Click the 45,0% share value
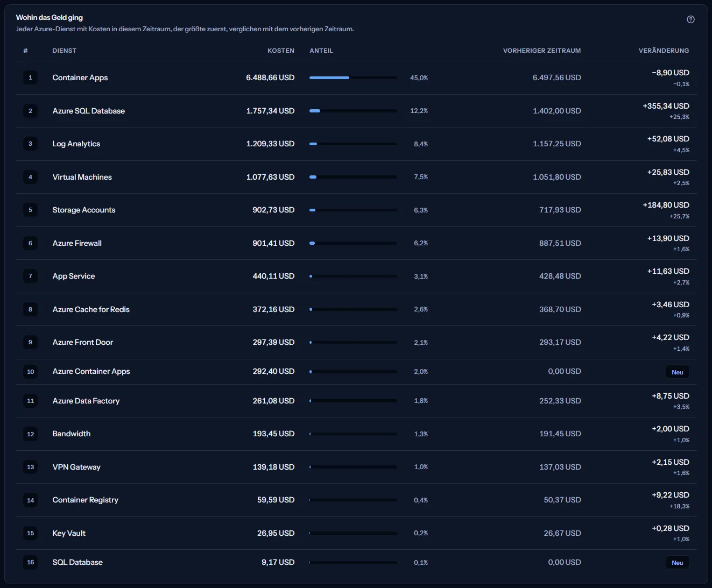712x588 pixels. [x=419, y=78]
